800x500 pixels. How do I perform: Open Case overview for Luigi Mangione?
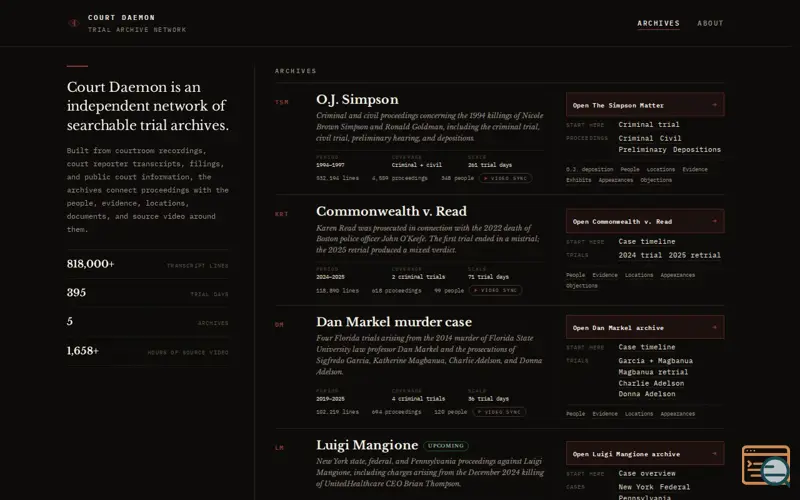646,473
